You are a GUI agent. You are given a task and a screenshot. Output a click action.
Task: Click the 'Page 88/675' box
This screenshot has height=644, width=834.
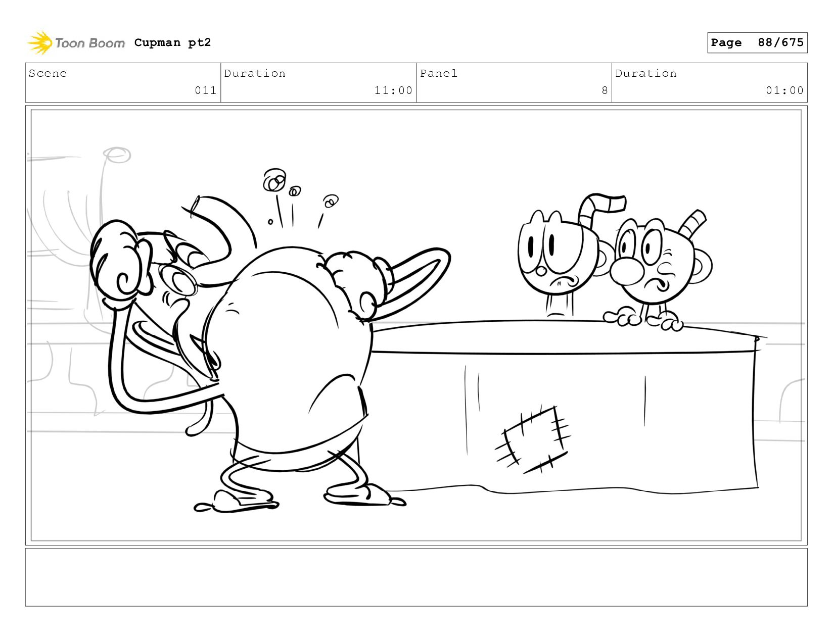(757, 42)
